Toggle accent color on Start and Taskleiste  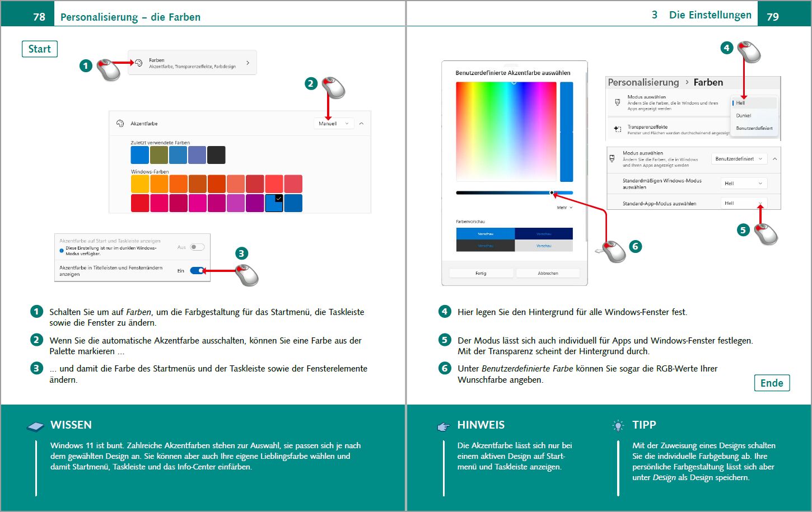(x=197, y=247)
